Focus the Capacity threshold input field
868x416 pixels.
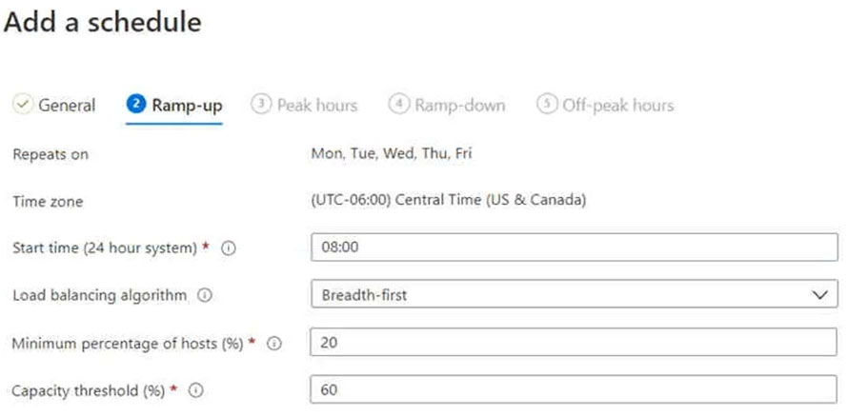click(x=574, y=389)
